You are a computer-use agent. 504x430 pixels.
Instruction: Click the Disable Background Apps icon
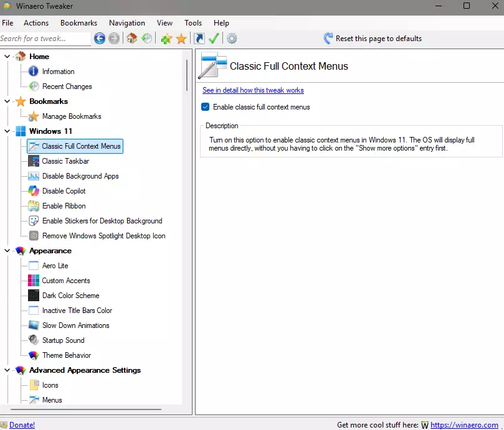[x=34, y=176]
